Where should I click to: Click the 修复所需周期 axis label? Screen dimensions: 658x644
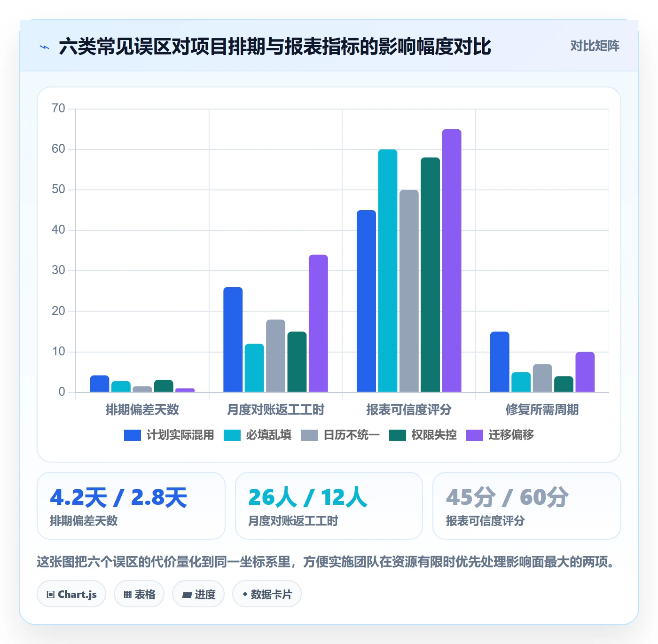(x=542, y=410)
